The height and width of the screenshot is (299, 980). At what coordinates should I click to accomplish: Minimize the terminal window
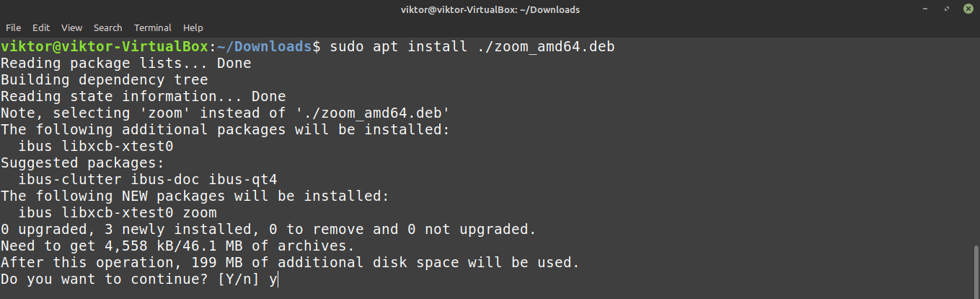click(x=924, y=9)
